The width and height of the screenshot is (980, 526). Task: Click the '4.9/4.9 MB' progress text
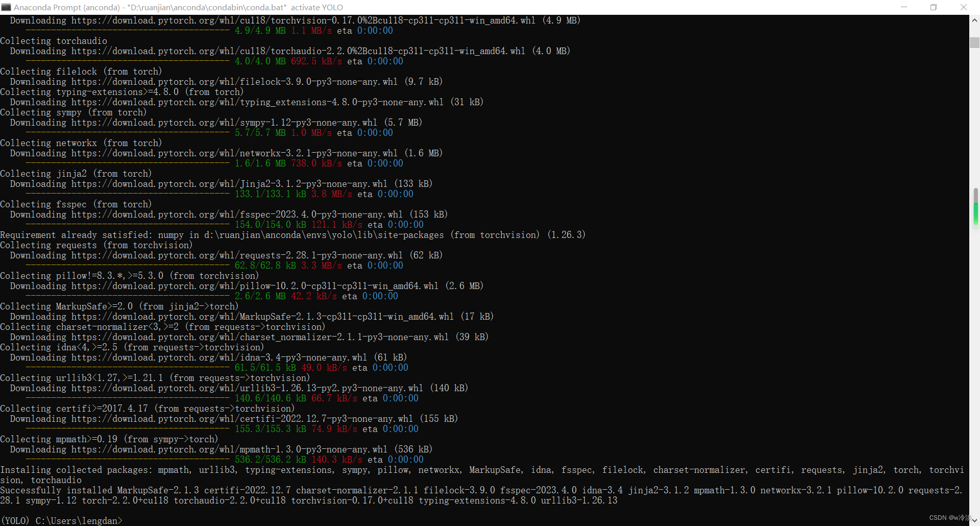pyautogui.click(x=260, y=31)
